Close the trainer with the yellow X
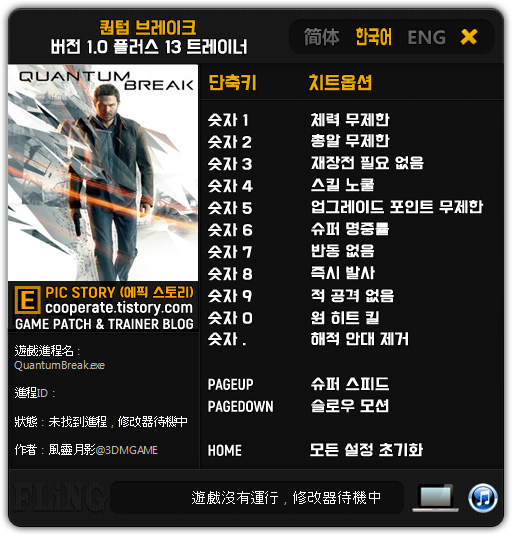 click(x=469, y=37)
